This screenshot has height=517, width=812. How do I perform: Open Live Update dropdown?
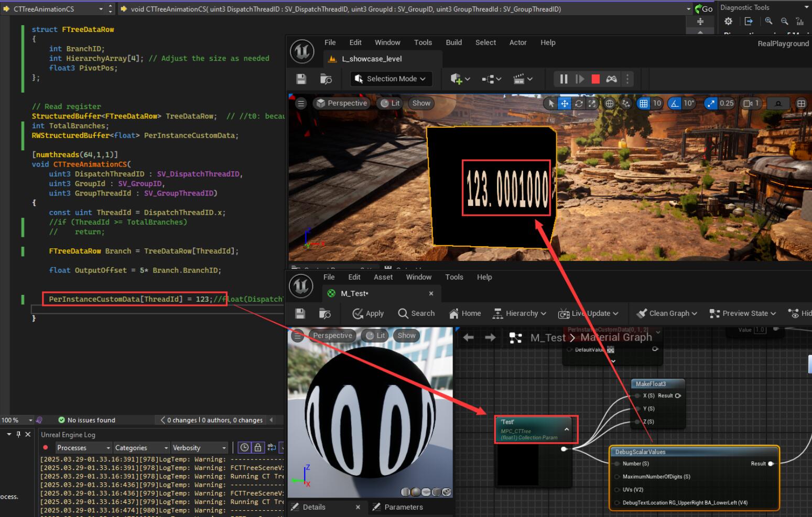588,313
